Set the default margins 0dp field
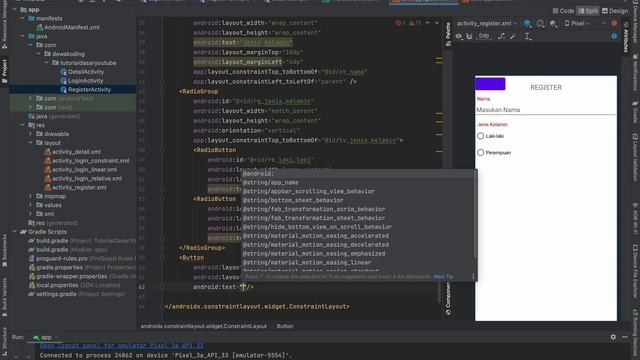This screenshot has width=640, height=360. pos(484,36)
